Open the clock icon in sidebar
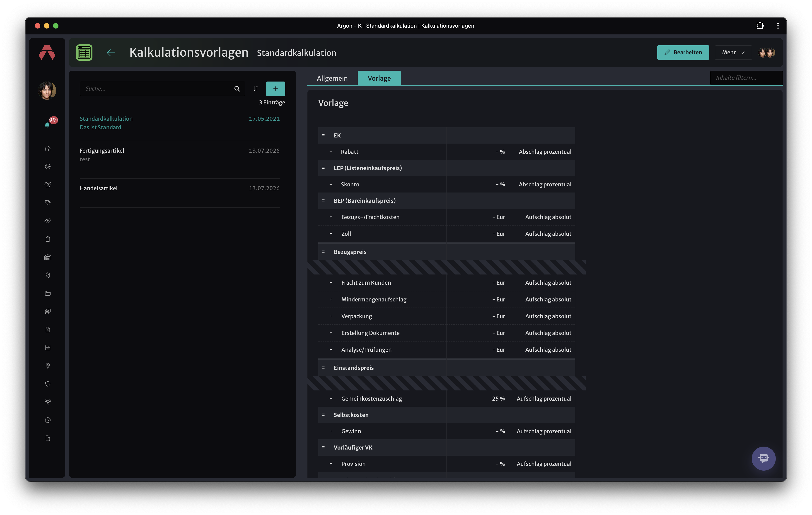 tap(48, 420)
